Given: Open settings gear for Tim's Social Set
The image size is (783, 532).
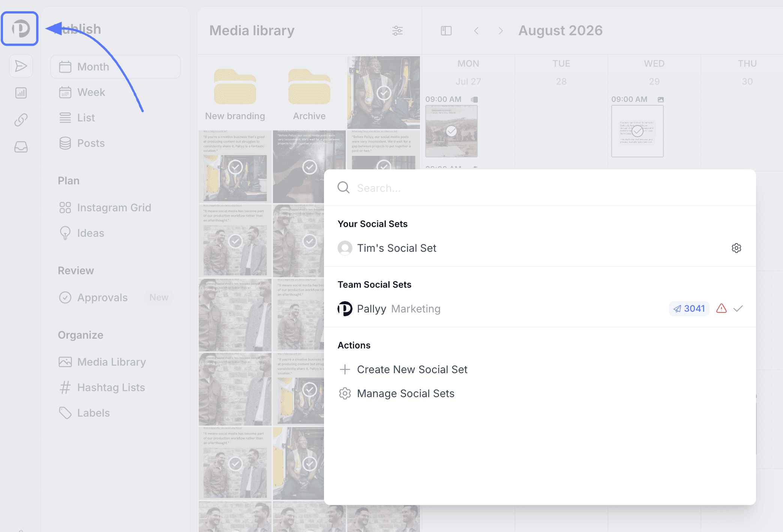Looking at the screenshot, I should pyautogui.click(x=736, y=248).
